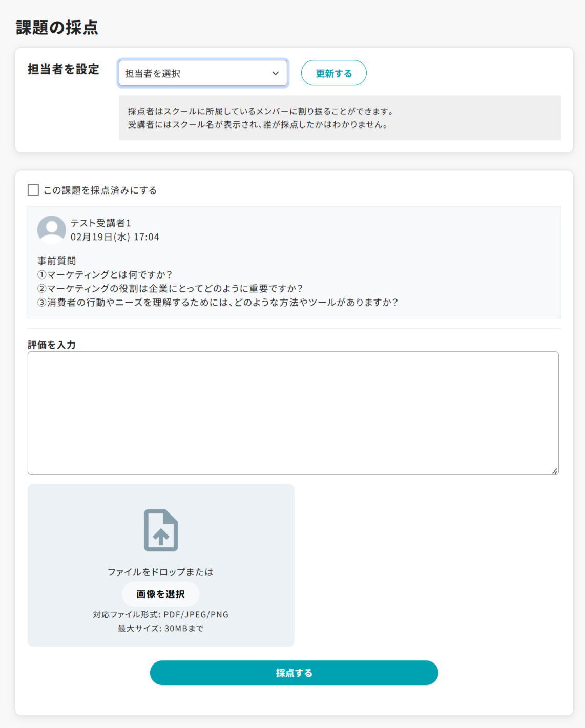The width and height of the screenshot is (585, 728).
Task: Click the ファイルをドロップまたは drop zone text
Action: [160, 572]
